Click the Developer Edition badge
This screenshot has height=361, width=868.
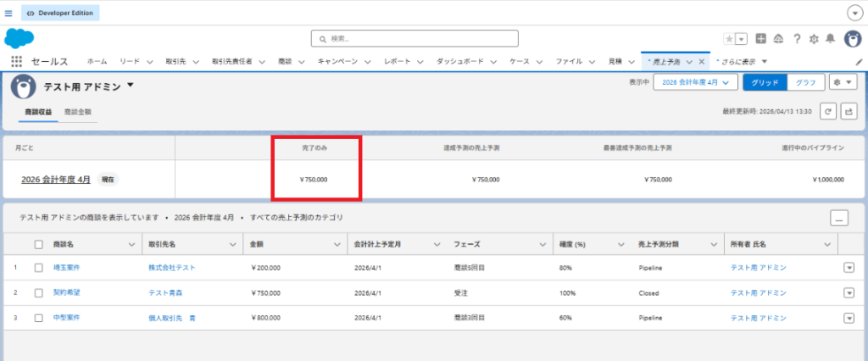point(60,13)
